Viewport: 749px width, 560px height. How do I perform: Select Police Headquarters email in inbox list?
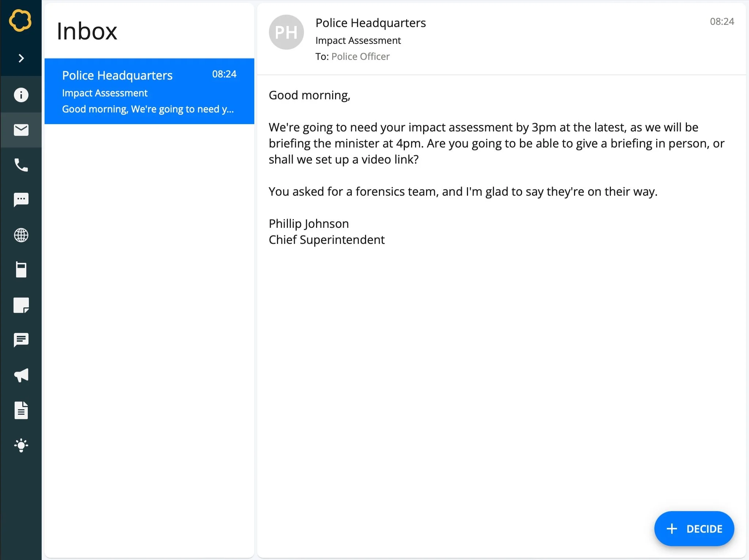149,91
